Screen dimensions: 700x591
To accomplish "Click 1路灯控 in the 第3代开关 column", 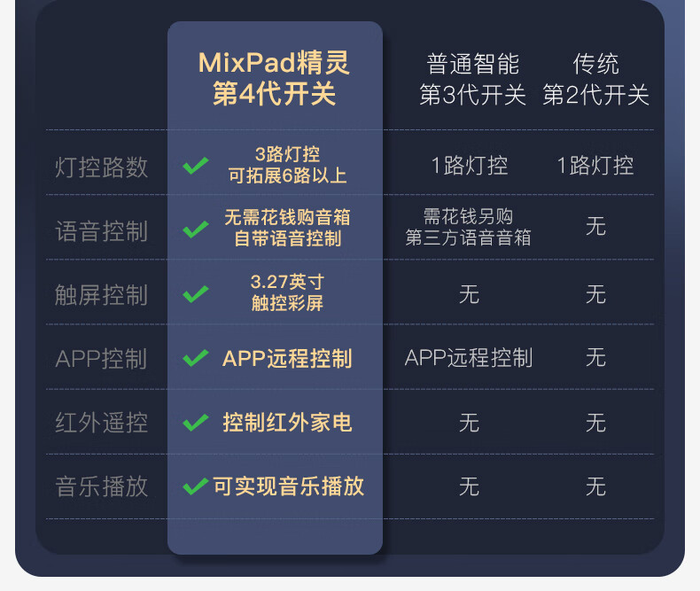I will tap(470, 166).
